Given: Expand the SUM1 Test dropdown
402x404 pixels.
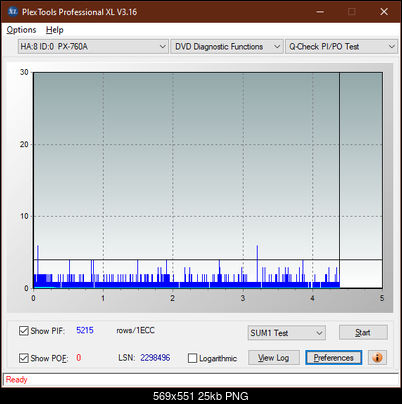Looking at the screenshot, I should tap(287, 333).
